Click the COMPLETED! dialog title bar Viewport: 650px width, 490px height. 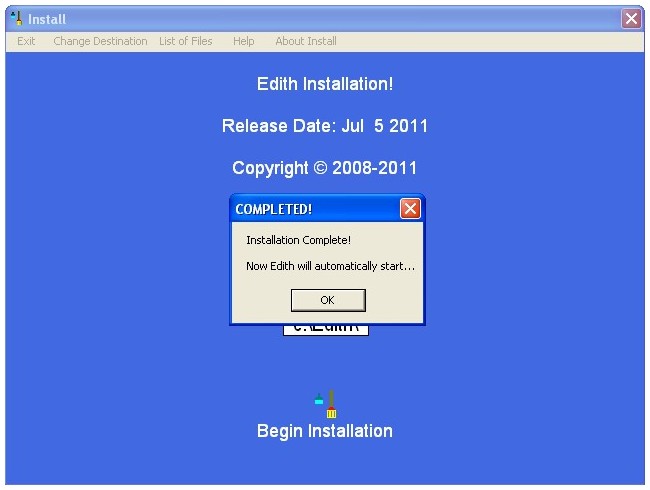point(310,209)
